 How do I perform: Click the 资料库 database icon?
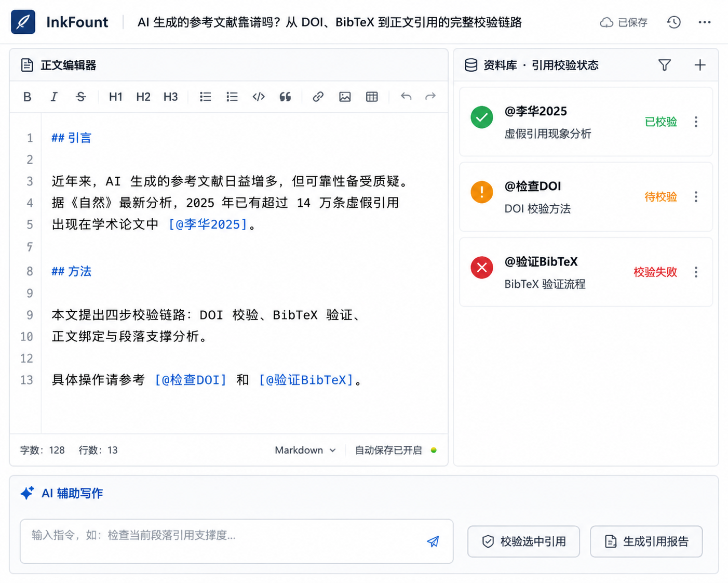pos(471,65)
